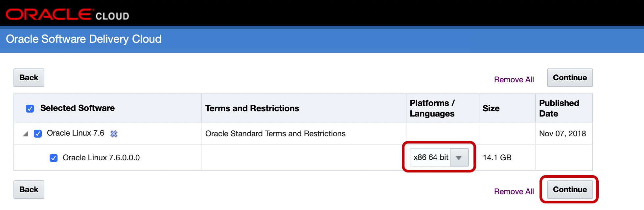Click the Platforms / Languages column header

coord(432,108)
